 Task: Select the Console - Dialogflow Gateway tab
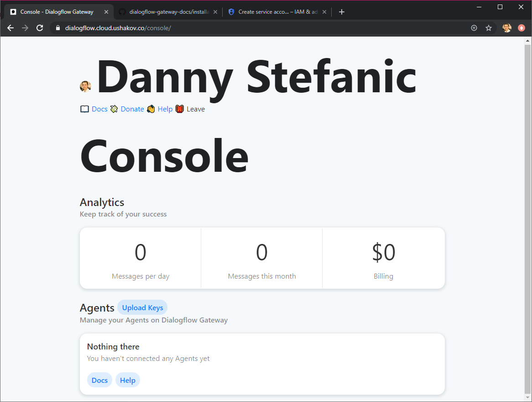[x=56, y=12]
